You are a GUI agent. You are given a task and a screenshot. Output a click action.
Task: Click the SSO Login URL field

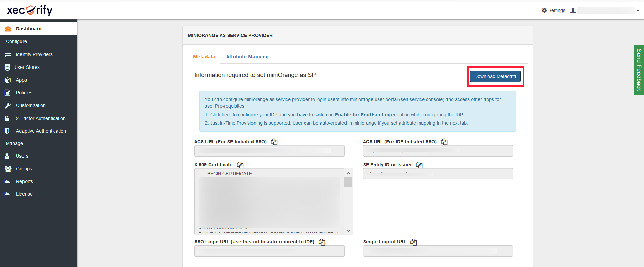pos(270,251)
